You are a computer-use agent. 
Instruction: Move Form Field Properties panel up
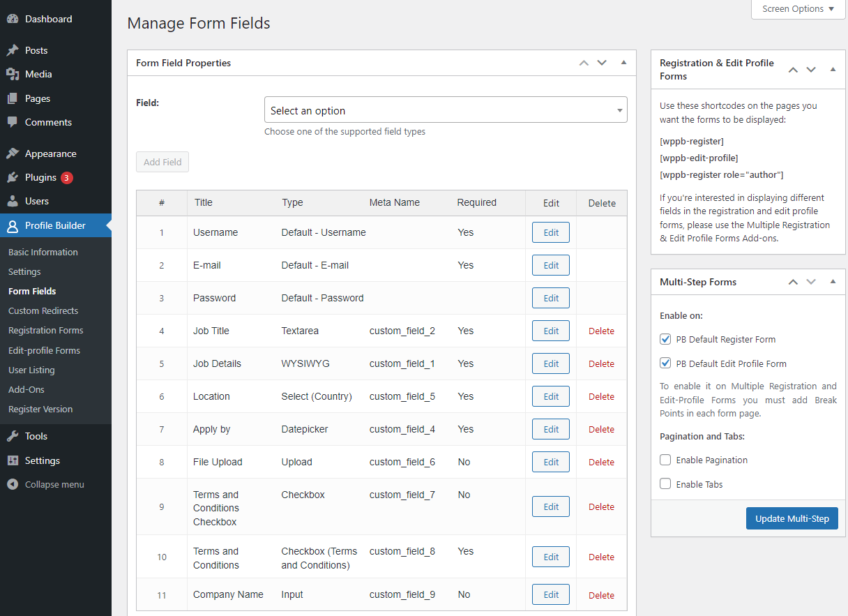pyautogui.click(x=584, y=63)
